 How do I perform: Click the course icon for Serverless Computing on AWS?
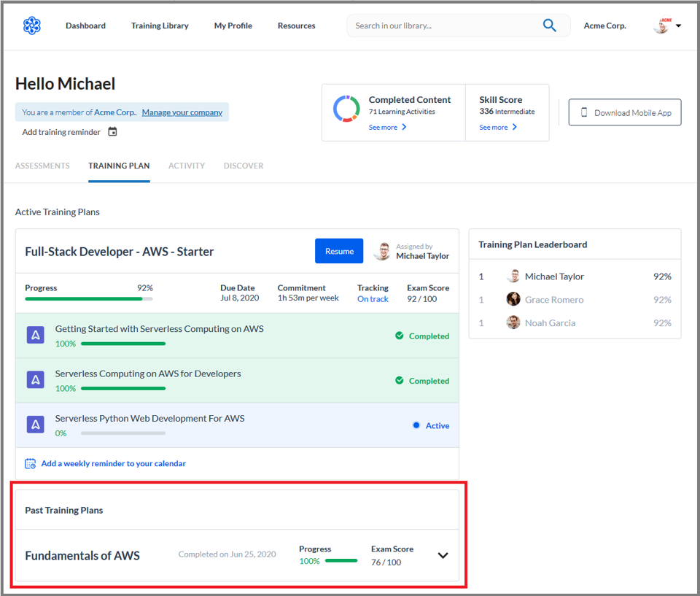(35, 380)
